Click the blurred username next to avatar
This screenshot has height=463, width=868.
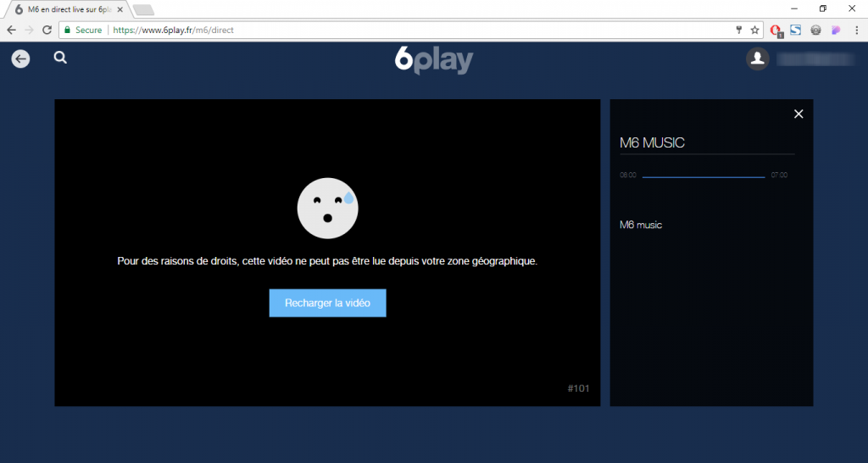tap(816, 59)
